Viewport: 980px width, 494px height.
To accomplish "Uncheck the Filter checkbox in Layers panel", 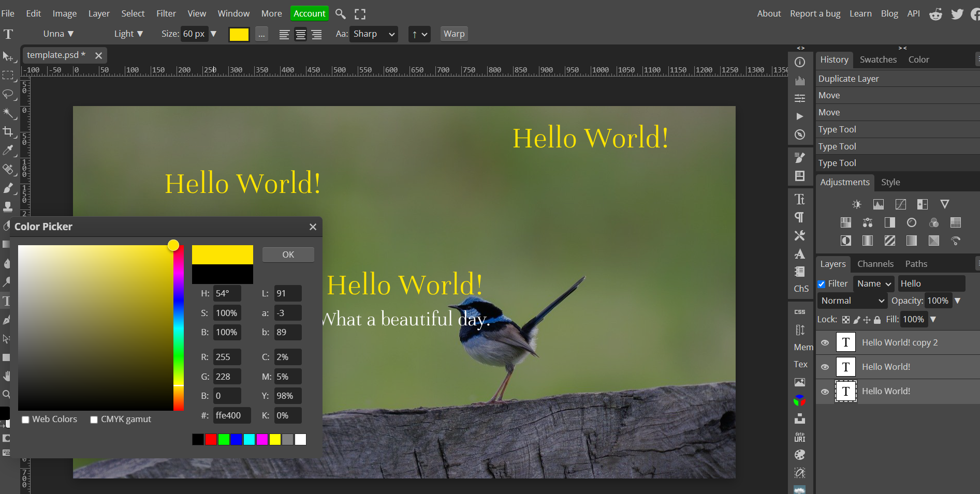I will [x=821, y=283].
